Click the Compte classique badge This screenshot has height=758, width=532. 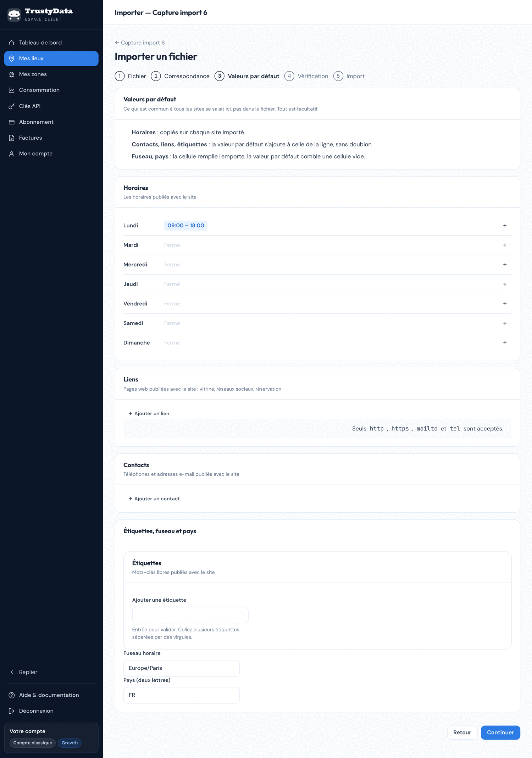[33, 743]
